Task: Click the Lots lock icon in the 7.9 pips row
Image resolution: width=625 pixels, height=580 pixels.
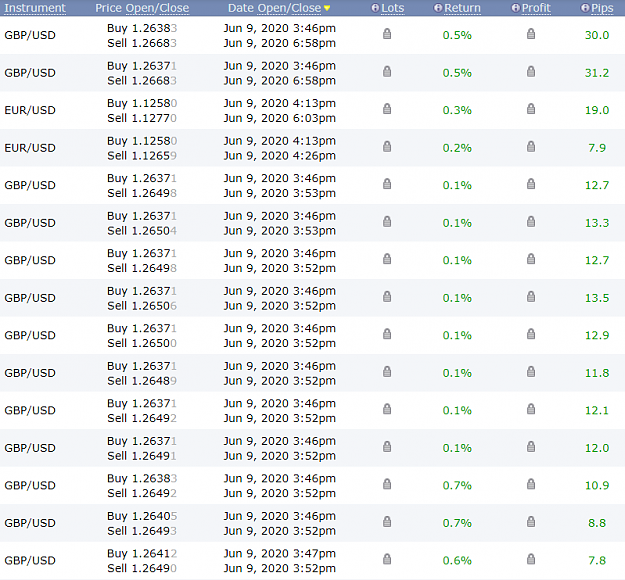Action: 387,147
